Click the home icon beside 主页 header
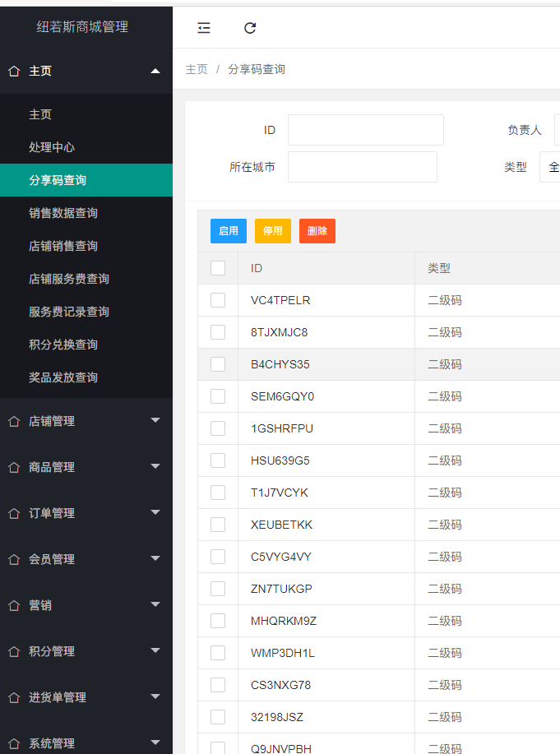 pyautogui.click(x=14, y=72)
